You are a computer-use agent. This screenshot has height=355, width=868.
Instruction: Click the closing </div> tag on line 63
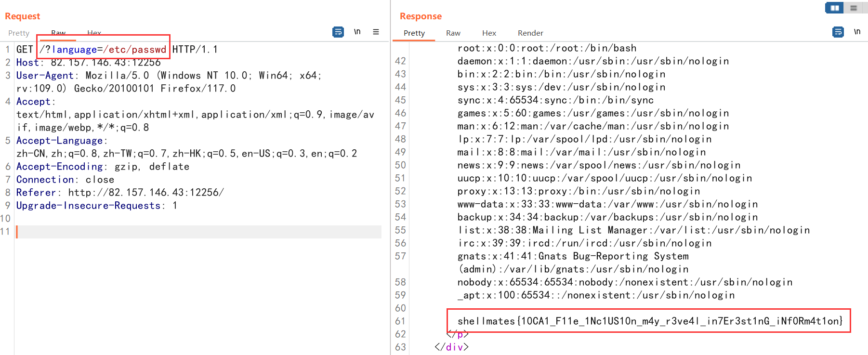pyautogui.click(x=451, y=347)
